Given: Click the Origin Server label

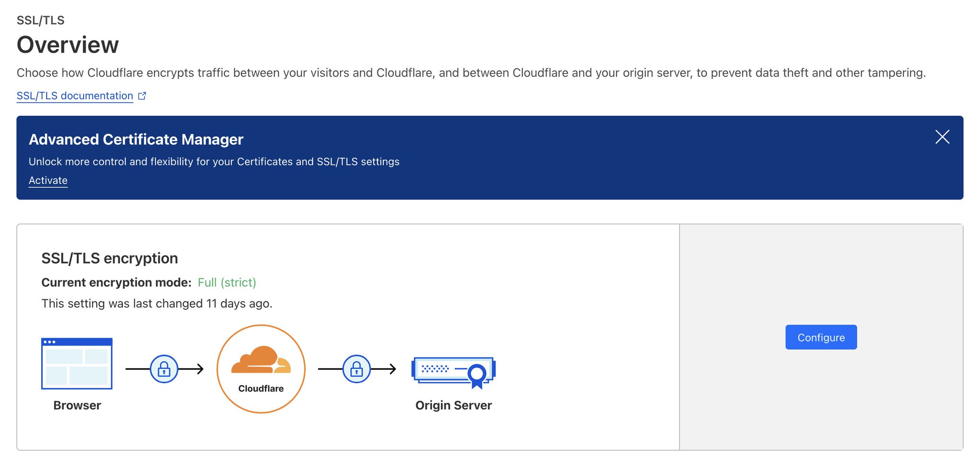Looking at the screenshot, I should point(454,405).
